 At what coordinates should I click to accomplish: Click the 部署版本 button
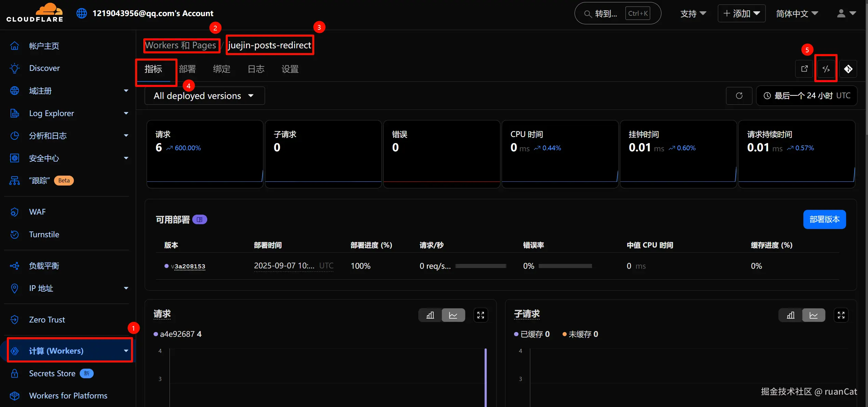tap(824, 219)
